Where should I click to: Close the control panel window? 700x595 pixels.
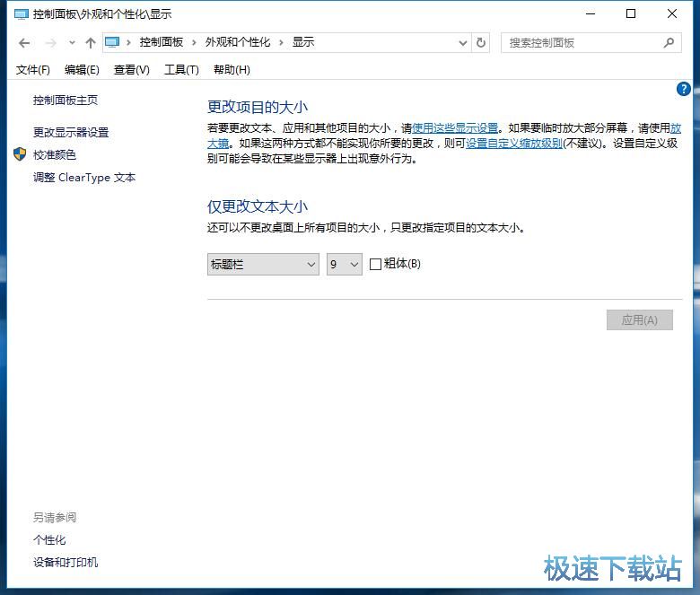(671, 13)
